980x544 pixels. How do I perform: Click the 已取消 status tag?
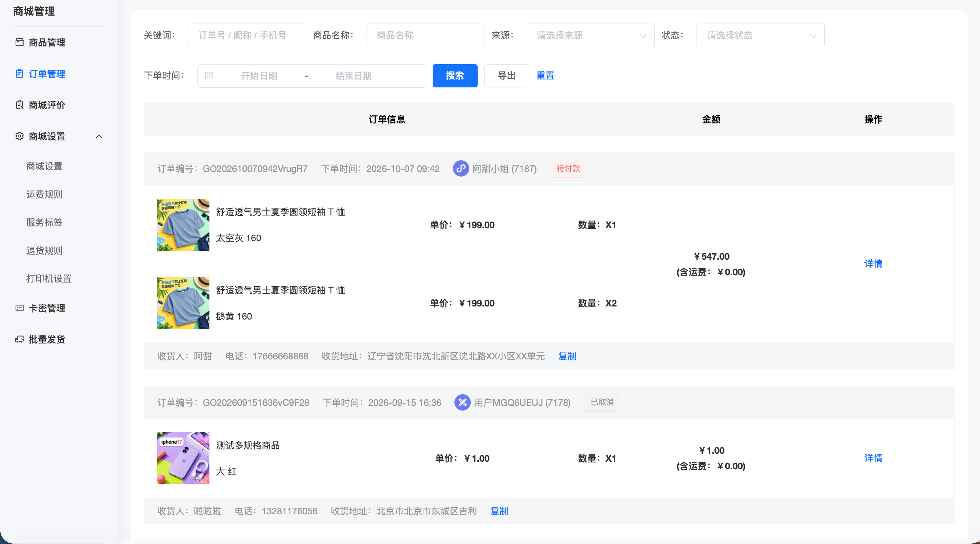tap(602, 402)
